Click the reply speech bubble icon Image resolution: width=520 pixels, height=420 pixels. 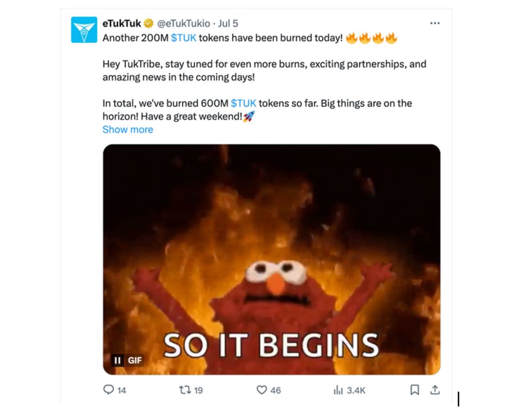108,390
